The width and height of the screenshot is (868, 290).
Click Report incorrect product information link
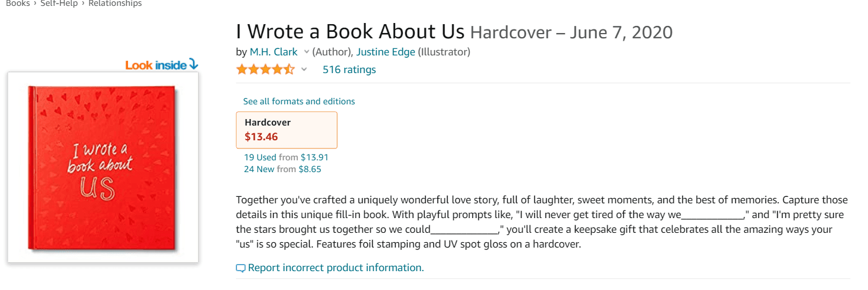[x=336, y=268]
